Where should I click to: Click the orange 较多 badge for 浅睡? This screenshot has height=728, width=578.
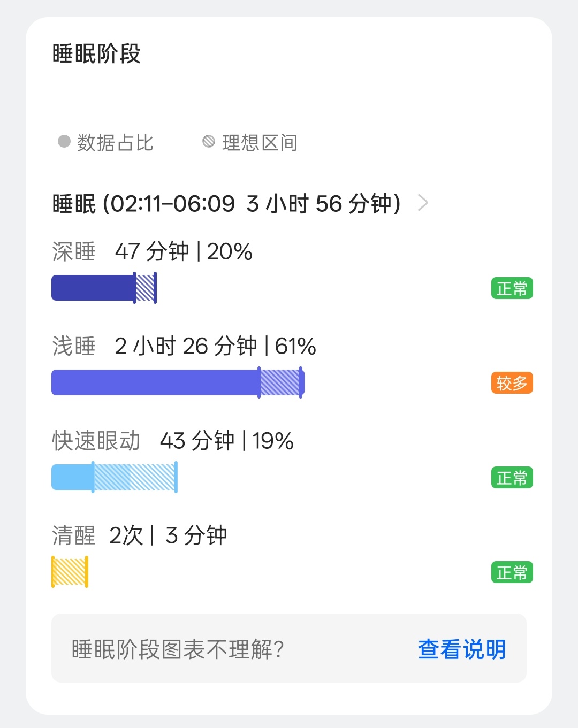(x=512, y=383)
